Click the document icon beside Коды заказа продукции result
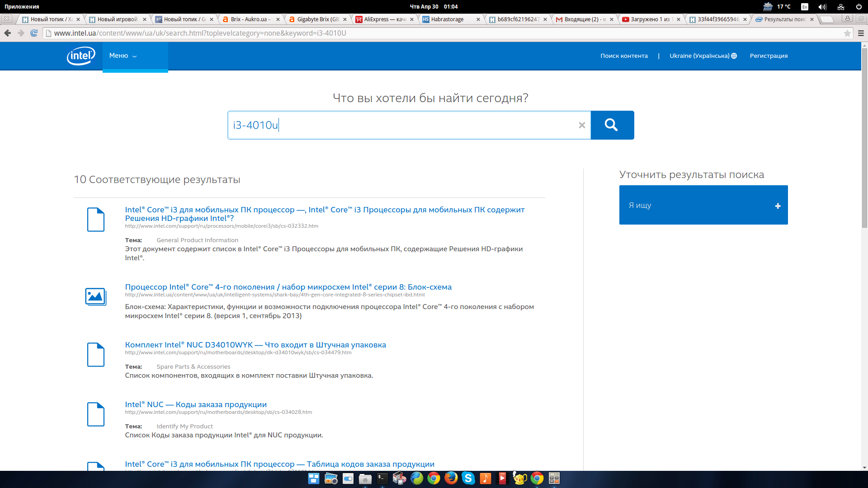 [x=96, y=414]
